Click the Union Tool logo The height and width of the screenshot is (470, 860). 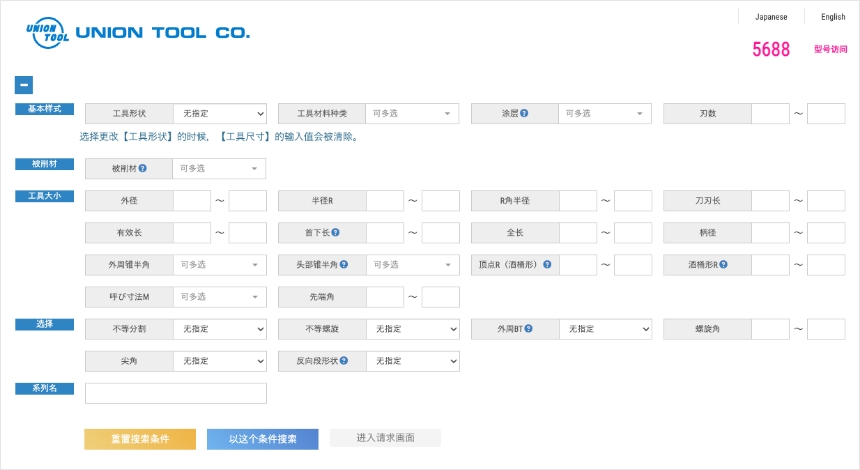pos(137,33)
